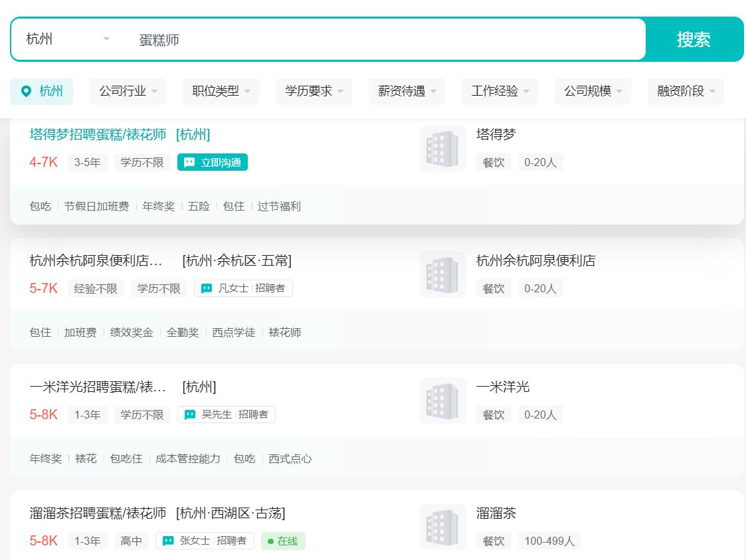Click the 100-499人 company size tag
746x560 pixels.
549,541
